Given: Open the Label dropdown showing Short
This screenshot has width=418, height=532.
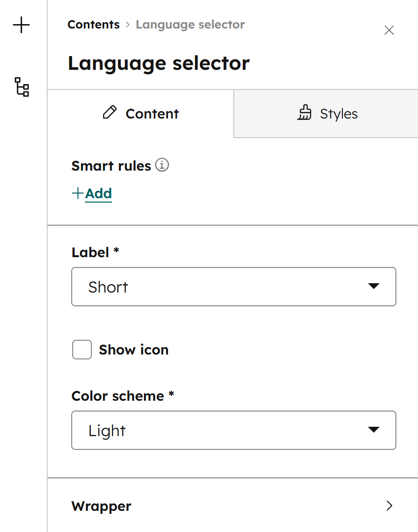Looking at the screenshot, I should click(x=234, y=286).
